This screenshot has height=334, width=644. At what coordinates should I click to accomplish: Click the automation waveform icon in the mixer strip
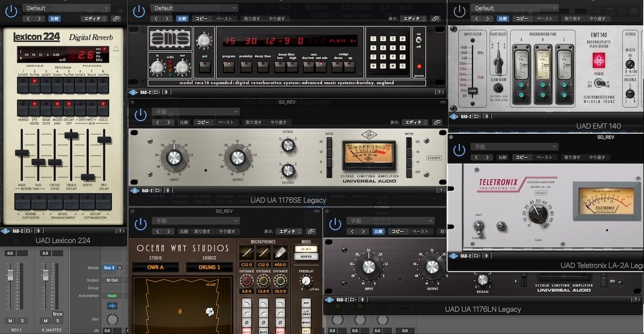pos(112,306)
